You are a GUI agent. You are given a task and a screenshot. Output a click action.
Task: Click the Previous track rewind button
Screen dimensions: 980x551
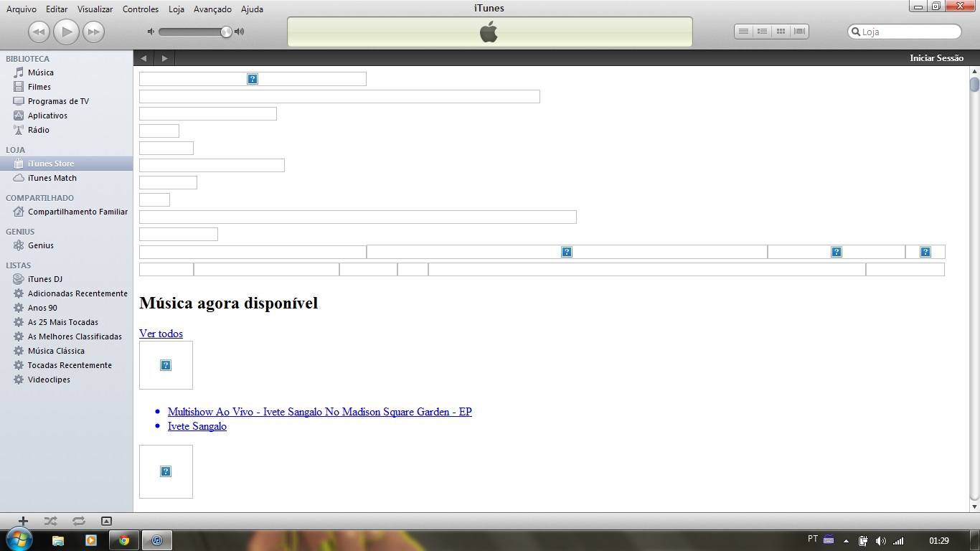click(39, 32)
